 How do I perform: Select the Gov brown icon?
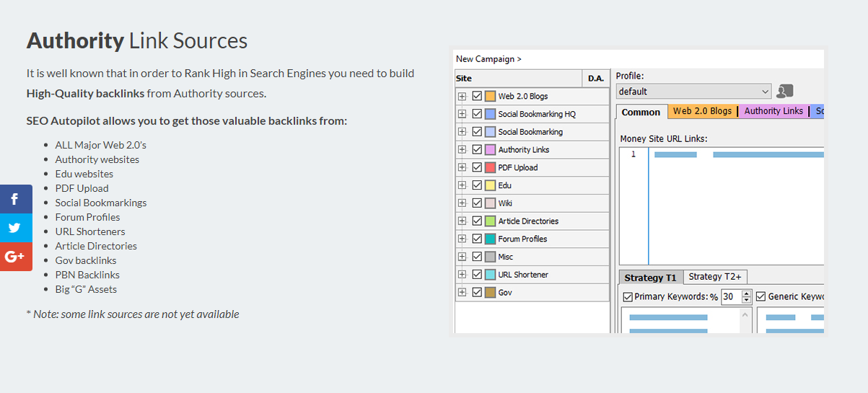coord(490,293)
